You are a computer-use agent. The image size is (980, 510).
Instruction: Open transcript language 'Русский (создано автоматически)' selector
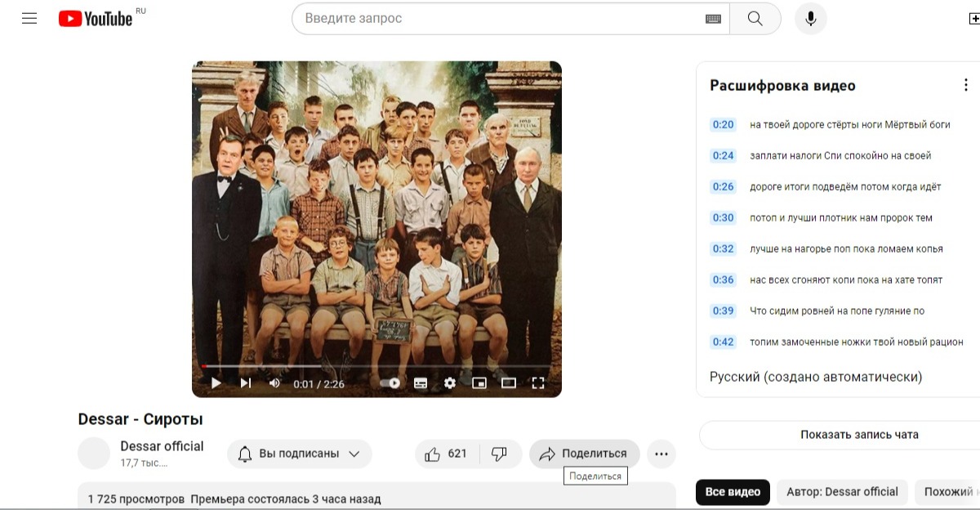816,377
